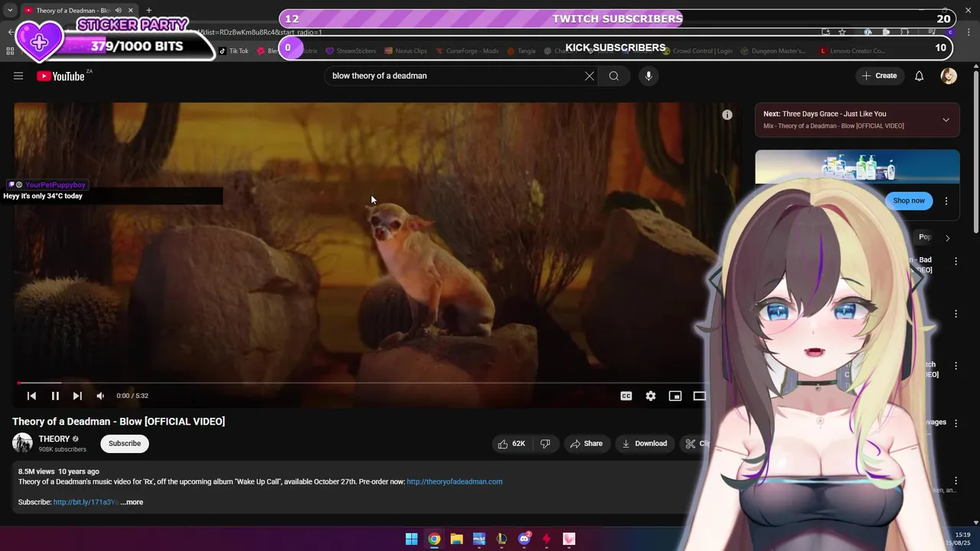
Task: Share the video
Action: click(x=586, y=443)
